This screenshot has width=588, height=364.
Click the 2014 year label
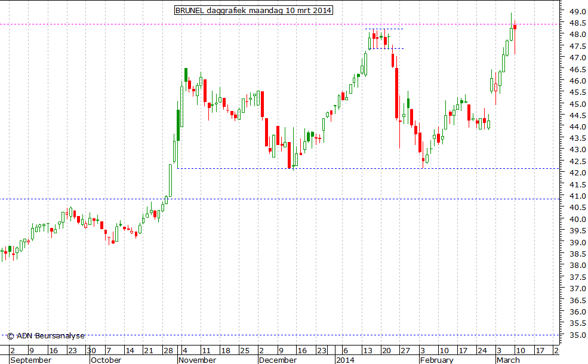click(x=346, y=360)
